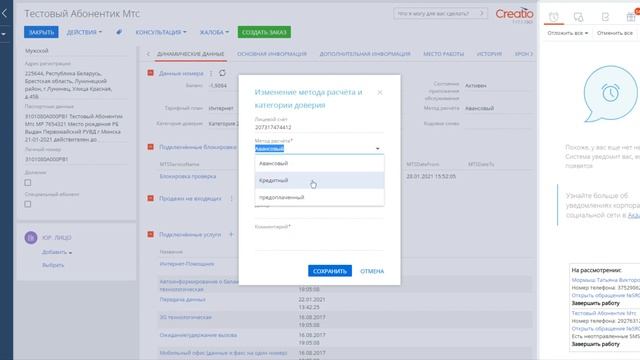The width and height of the screenshot is (640, 360).
Task: Click the blue ЗАКРЫТЬ button
Action: (41, 32)
